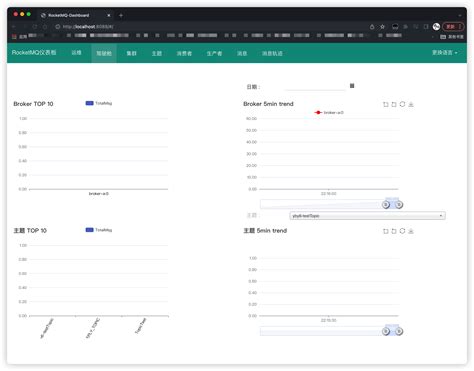Bookmark page with the star icon
Viewport: 474px width, 371px height.
tap(383, 27)
